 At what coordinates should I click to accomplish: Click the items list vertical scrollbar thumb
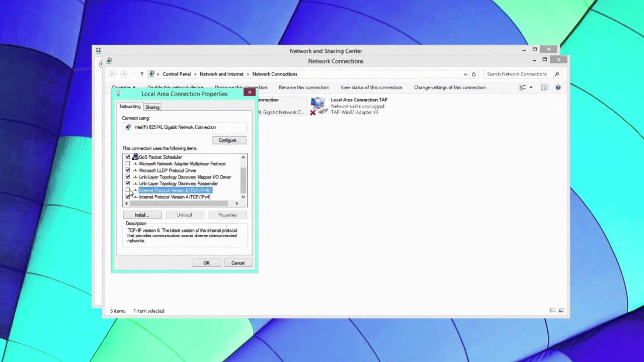pos(244,180)
